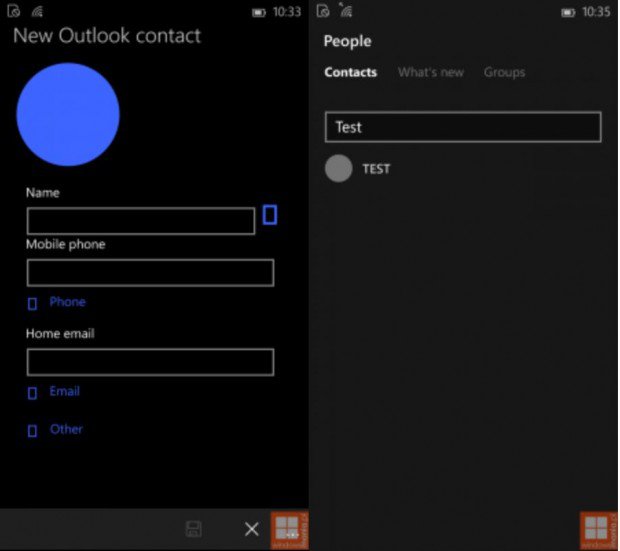Click the SIM icon in People status bar
Image resolution: width=620 pixels, height=551 pixels.
click(323, 11)
